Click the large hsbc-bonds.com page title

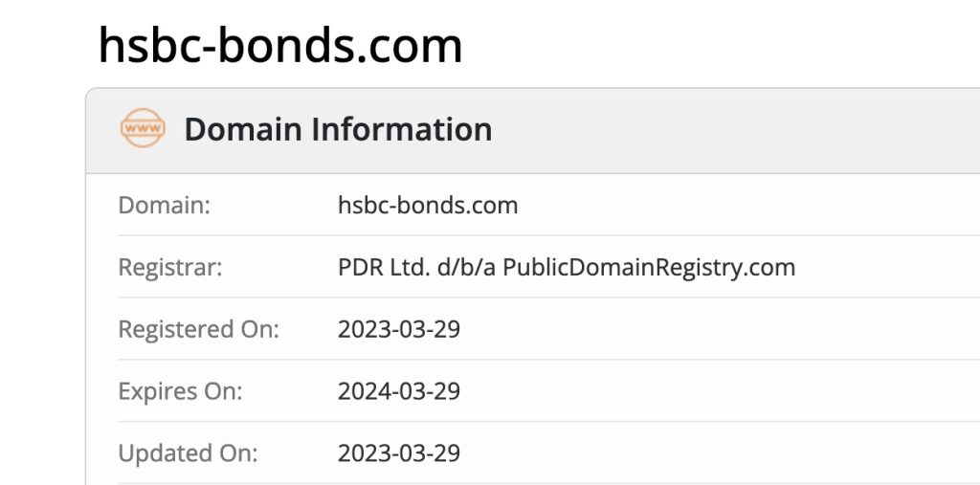pyautogui.click(x=280, y=45)
